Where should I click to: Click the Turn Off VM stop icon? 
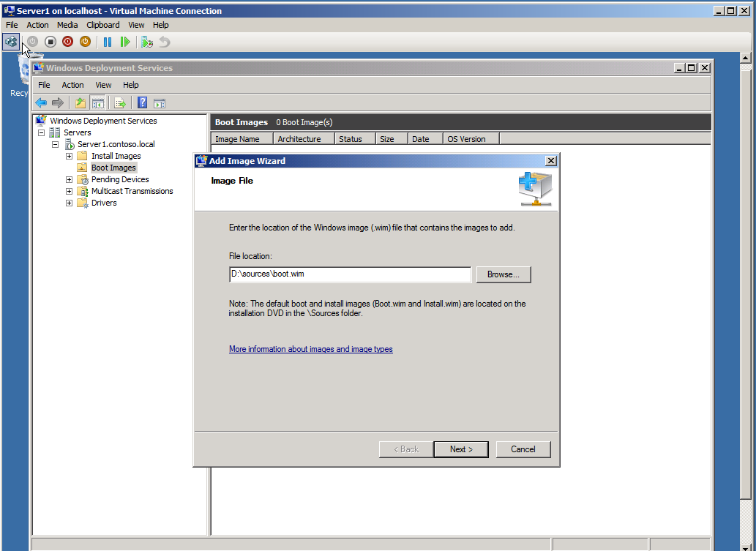click(50, 42)
